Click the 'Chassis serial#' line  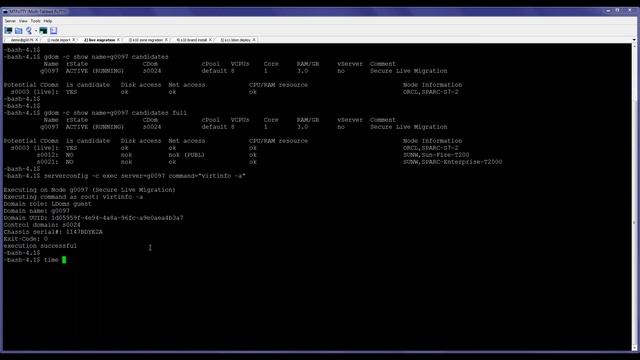(x=53, y=232)
